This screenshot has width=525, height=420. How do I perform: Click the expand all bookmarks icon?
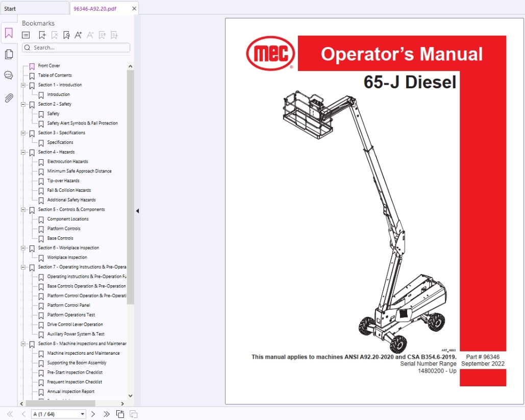[x=102, y=35]
